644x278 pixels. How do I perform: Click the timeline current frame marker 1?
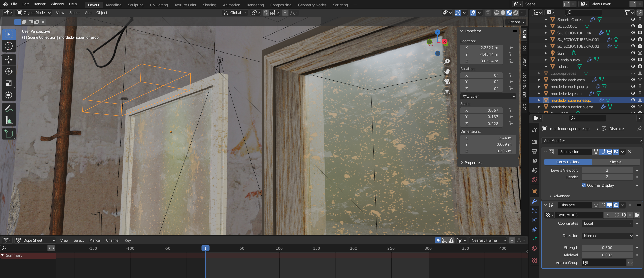coord(205,248)
